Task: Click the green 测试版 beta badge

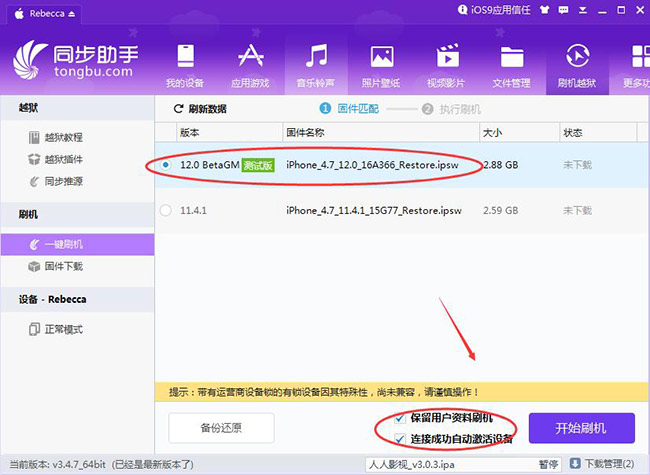Action: point(258,165)
